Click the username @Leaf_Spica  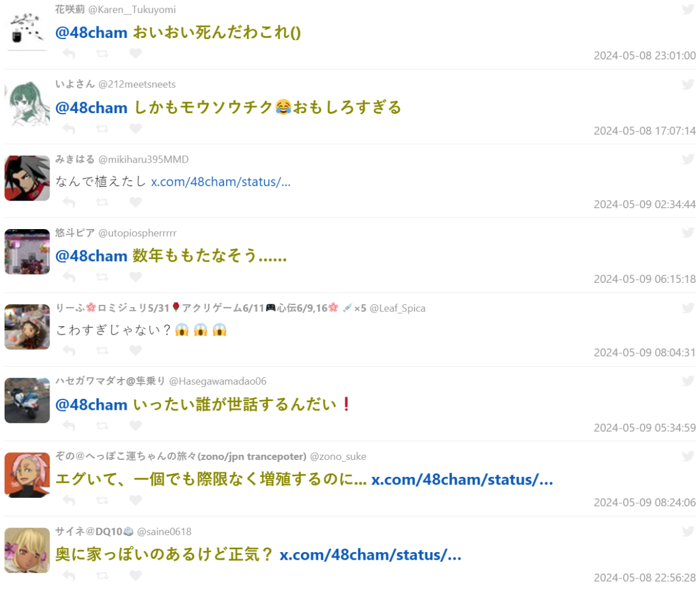pyautogui.click(x=397, y=308)
